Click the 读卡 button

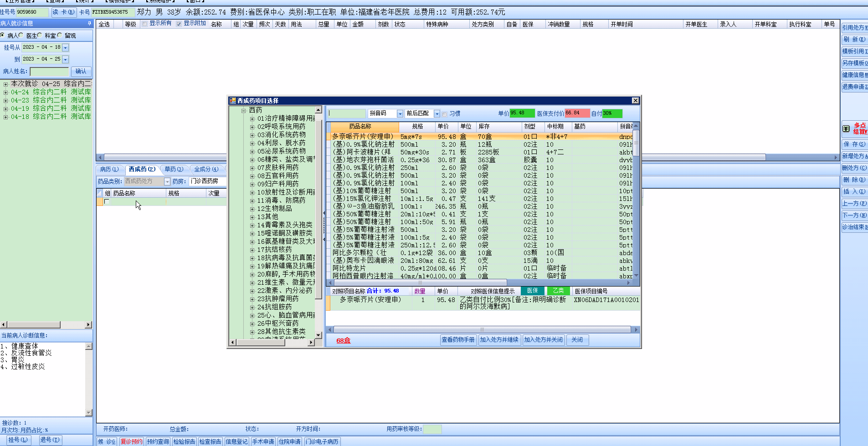(x=63, y=12)
